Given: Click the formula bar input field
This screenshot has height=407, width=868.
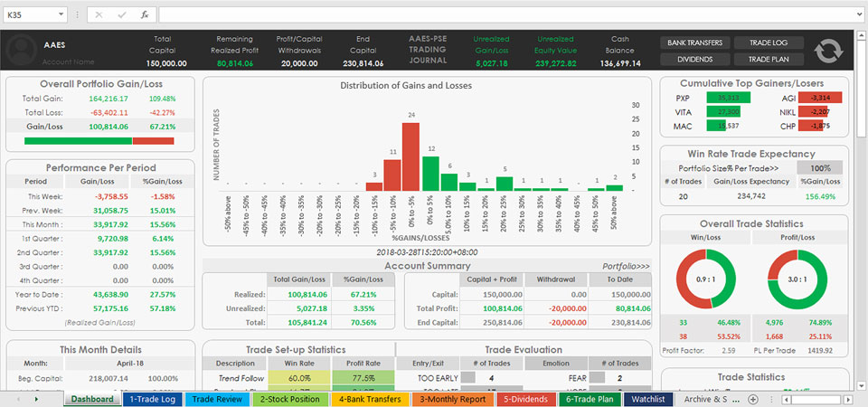Looking at the screenshot, I should pos(506,15).
